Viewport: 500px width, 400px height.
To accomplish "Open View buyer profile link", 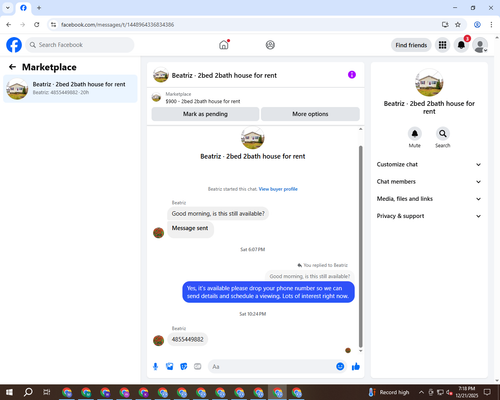I will click(278, 189).
